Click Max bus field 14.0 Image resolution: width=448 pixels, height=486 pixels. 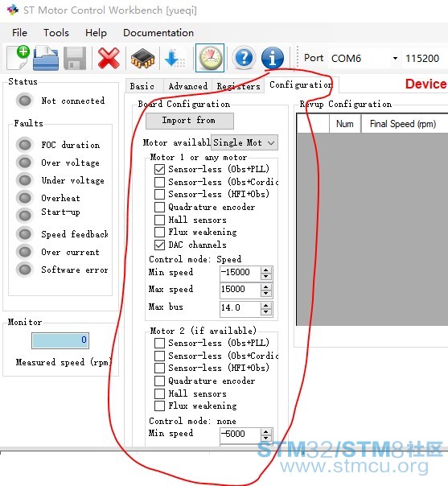240,309
